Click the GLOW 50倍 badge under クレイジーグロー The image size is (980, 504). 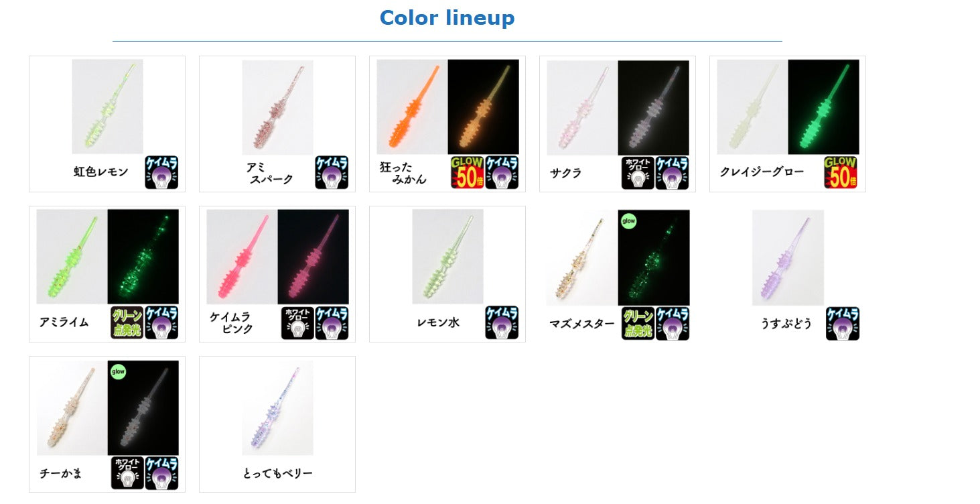point(841,172)
